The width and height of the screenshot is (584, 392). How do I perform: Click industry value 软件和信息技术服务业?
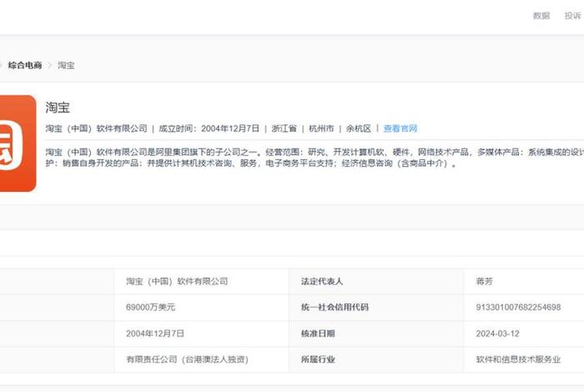[518, 359]
